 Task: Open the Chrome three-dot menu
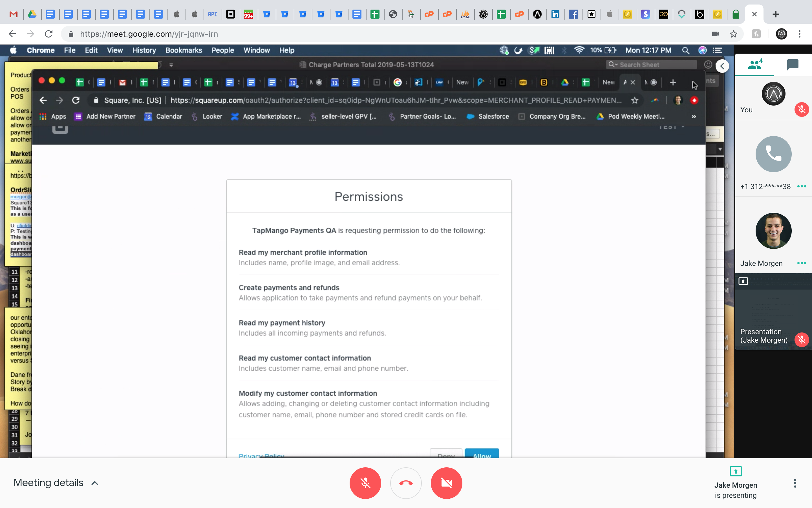tap(800, 34)
